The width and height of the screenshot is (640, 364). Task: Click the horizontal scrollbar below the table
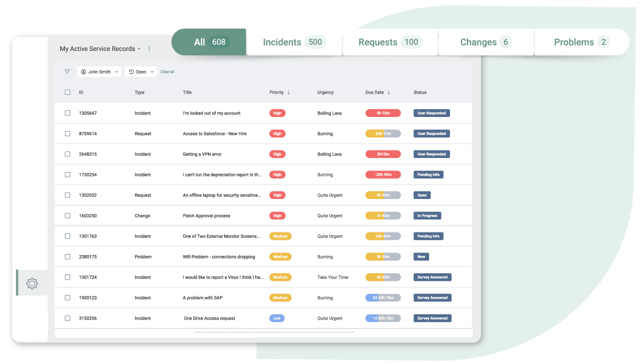tap(274, 332)
